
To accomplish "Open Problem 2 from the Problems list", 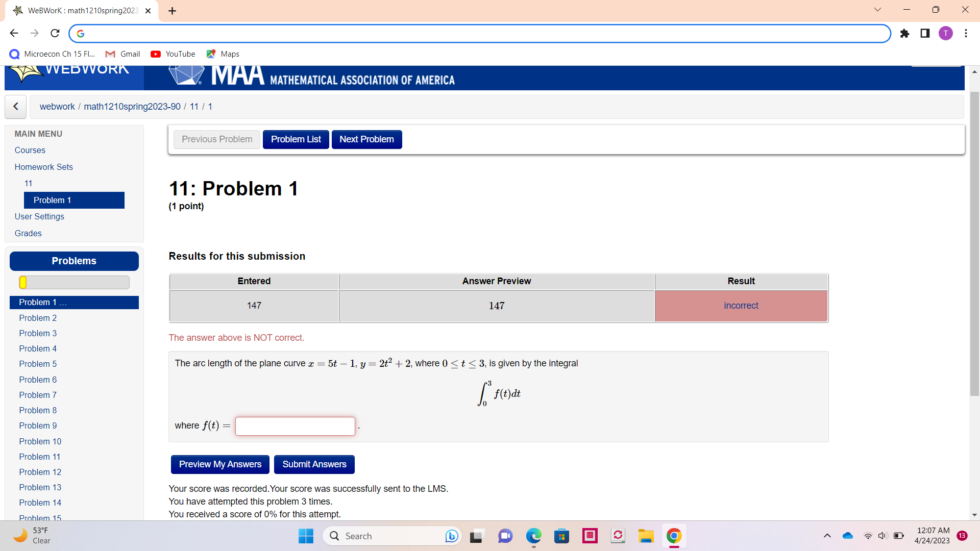I will [38, 317].
